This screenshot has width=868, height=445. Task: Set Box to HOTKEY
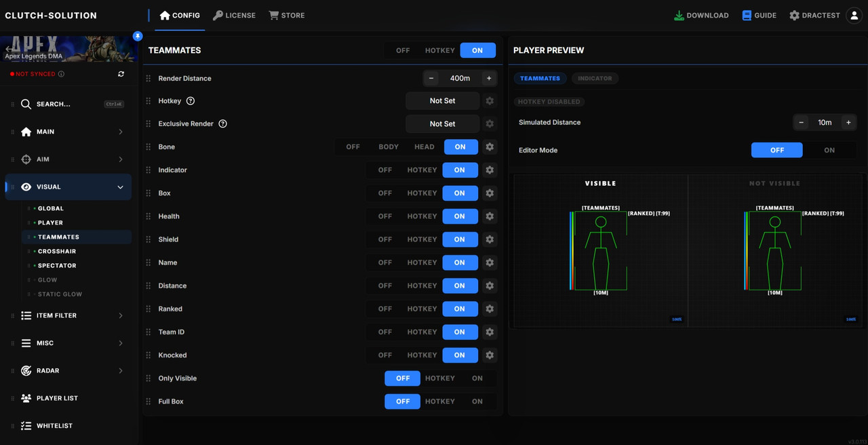point(422,193)
